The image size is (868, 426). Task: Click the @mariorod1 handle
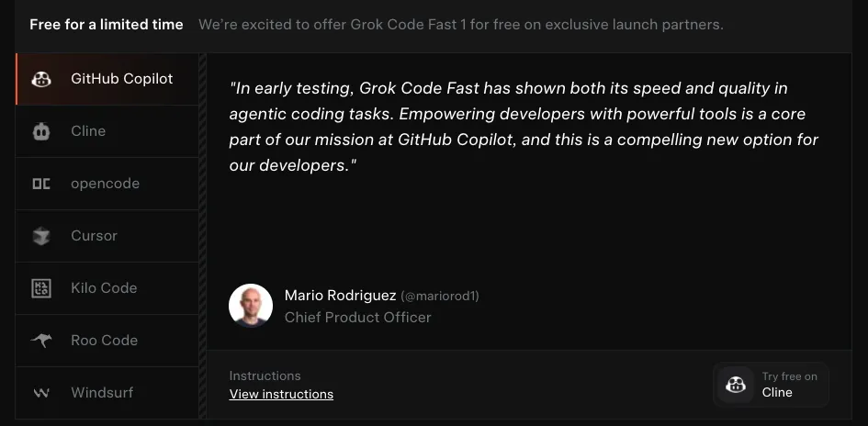440,297
